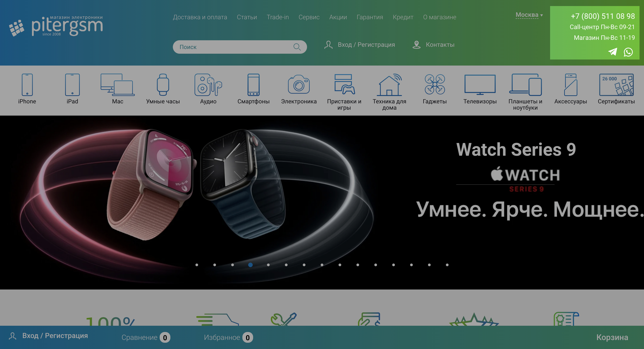
Task: Open the Гаджеты drone category
Action: click(435, 84)
